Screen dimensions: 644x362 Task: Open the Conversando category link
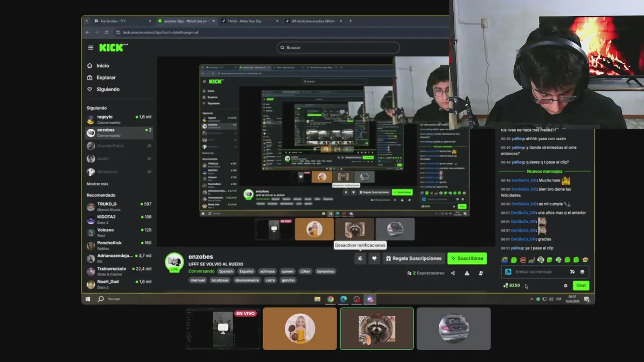pos(201,271)
